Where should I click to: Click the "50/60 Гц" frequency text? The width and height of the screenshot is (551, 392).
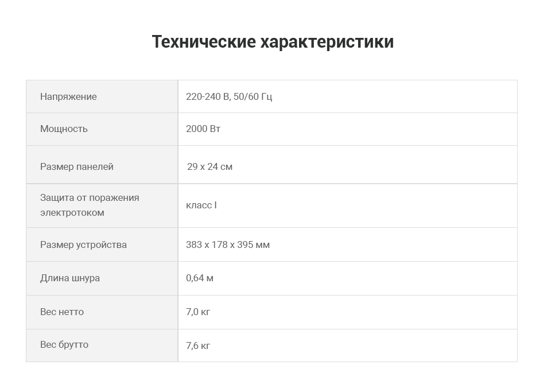coord(253,96)
